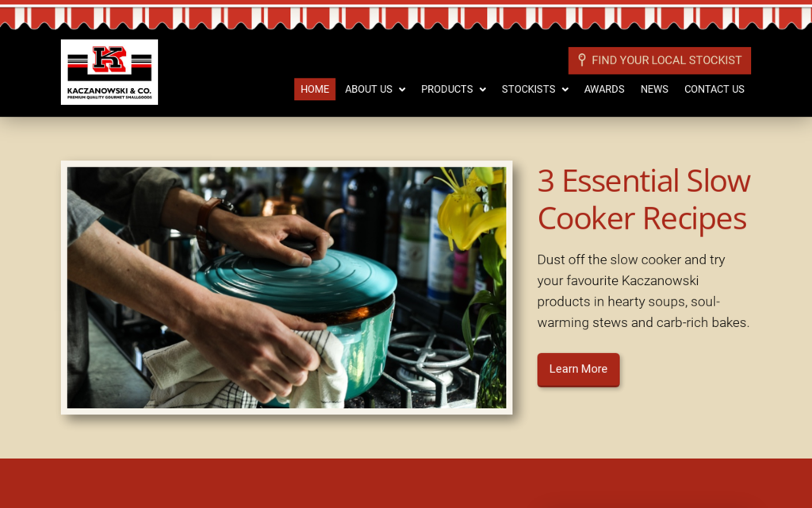The image size is (812, 508).
Task: Click the striped awning at top of page
Action: 406,15
